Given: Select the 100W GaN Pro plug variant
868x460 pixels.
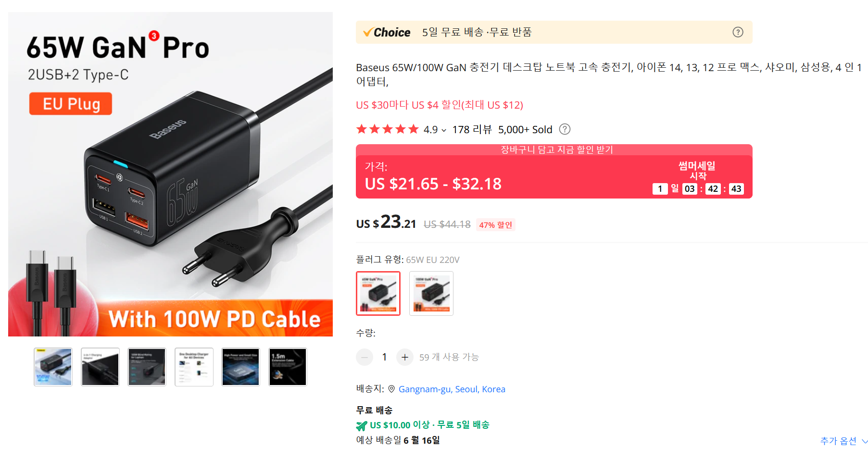Looking at the screenshot, I should click(x=431, y=293).
